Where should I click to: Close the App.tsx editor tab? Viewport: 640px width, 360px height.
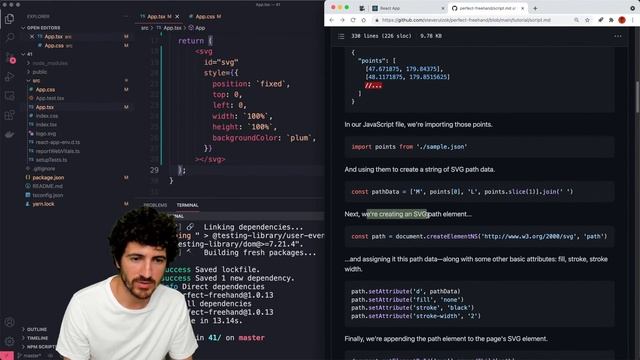pos(177,17)
